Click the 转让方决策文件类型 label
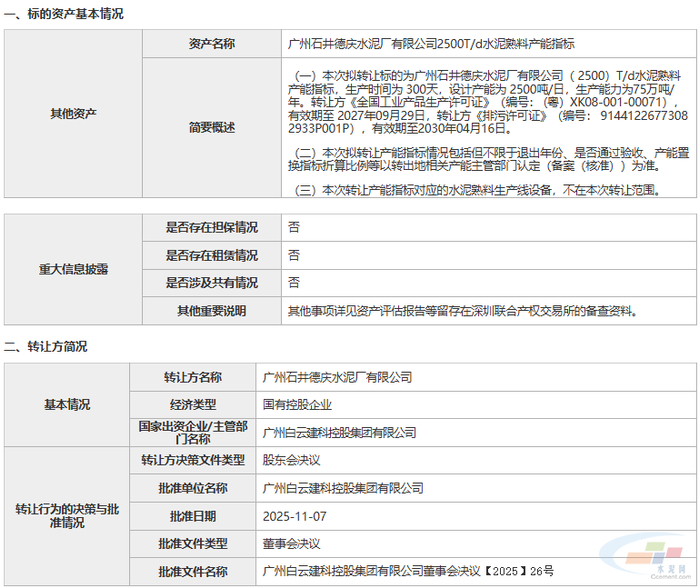 pos(193,460)
